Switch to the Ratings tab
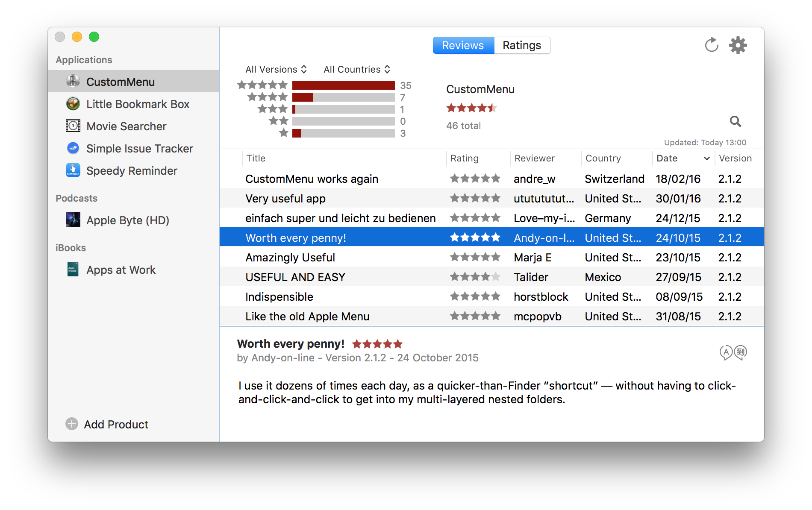The height and width of the screenshot is (510, 812). (522, 45)
